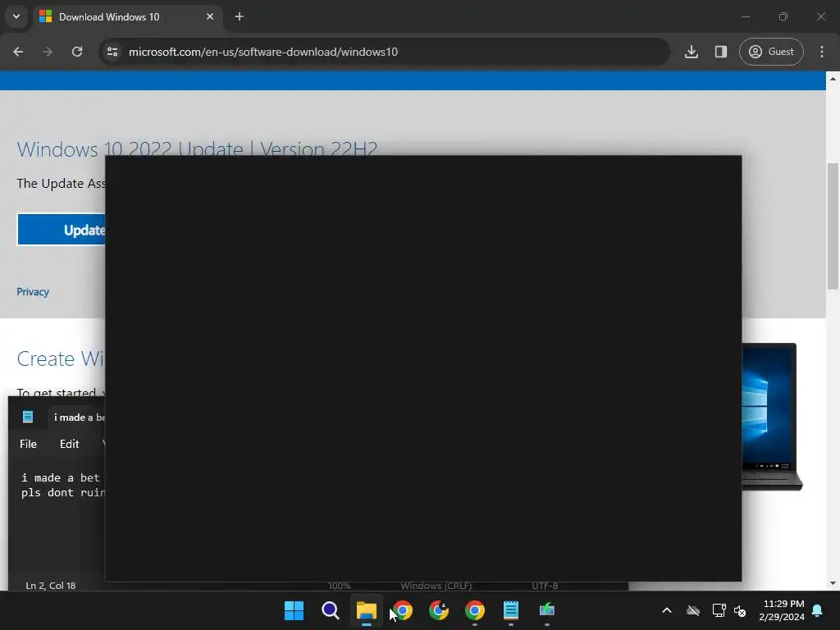Open the tab search chevron in Chrome
840x630 pixels.
point(16,16)
